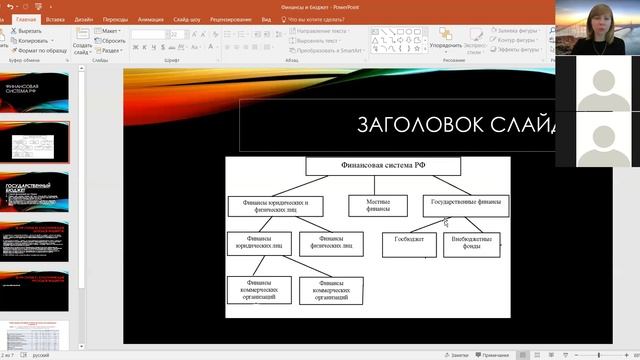640x360 pixels.
Task: Toggle align text right
Action: 246,47
